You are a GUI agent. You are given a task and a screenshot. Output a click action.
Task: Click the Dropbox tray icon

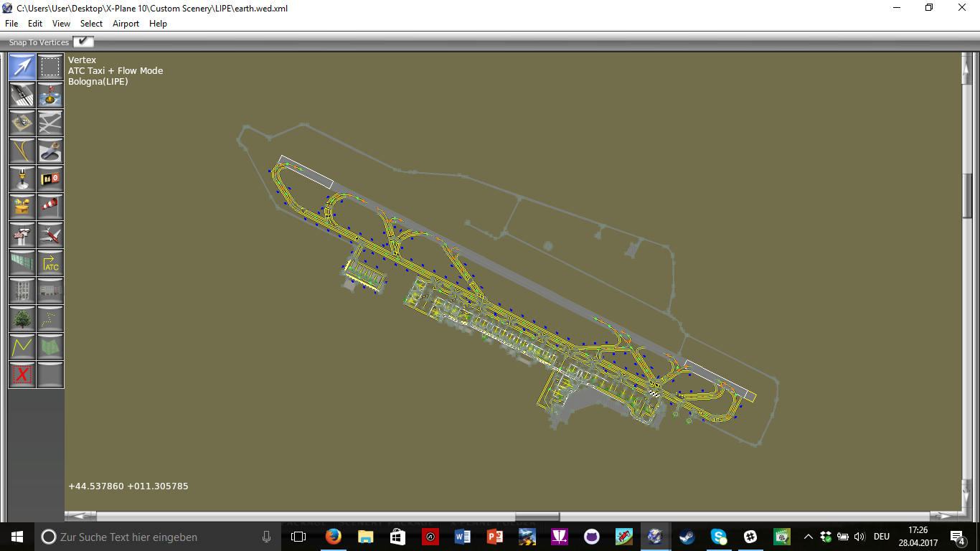[826, 537]
